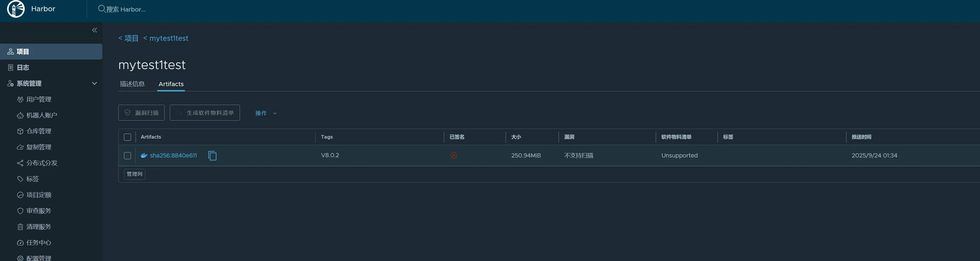This screenshot has width=980, height=261.
Task: Go back via 项目 breadcrumb
Action: [129, 38]
